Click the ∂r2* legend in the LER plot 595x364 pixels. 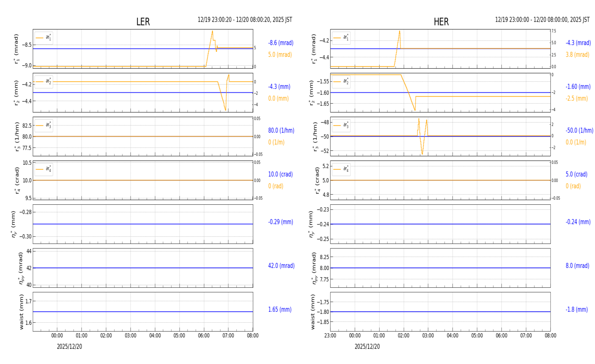coord(44,81)
